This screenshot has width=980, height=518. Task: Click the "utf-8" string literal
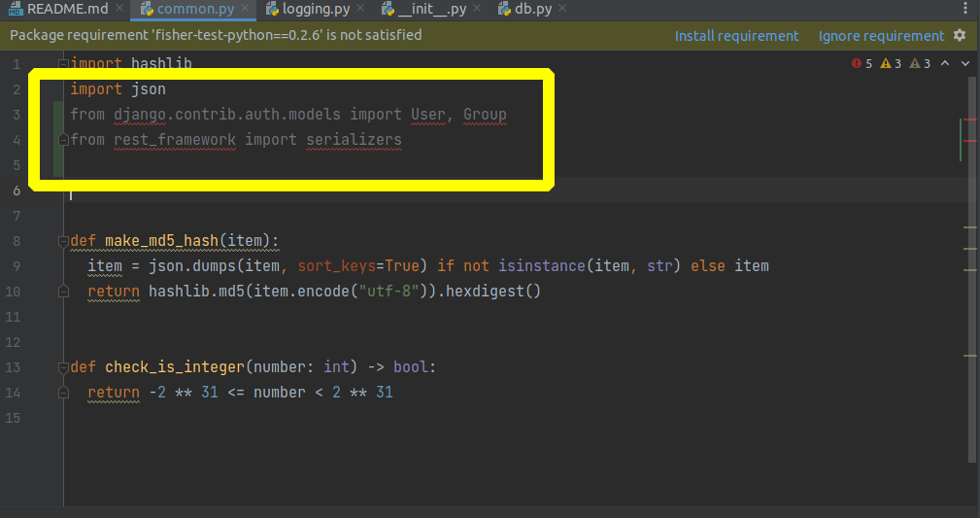(x=389, y=291)
